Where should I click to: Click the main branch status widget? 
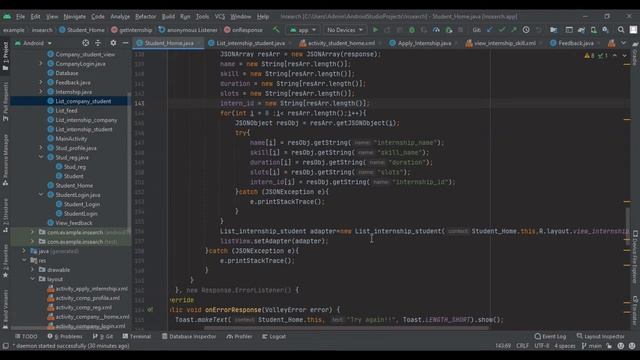[591, 346]
